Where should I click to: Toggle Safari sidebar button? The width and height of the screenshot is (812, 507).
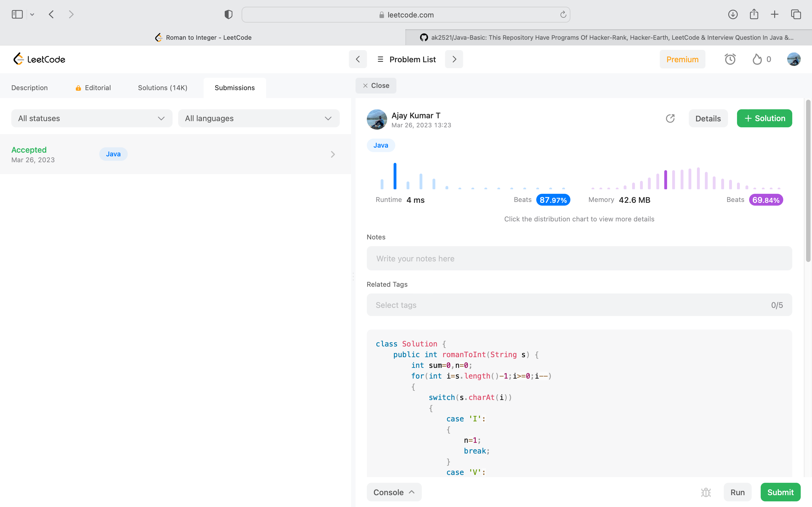[17, 14]
